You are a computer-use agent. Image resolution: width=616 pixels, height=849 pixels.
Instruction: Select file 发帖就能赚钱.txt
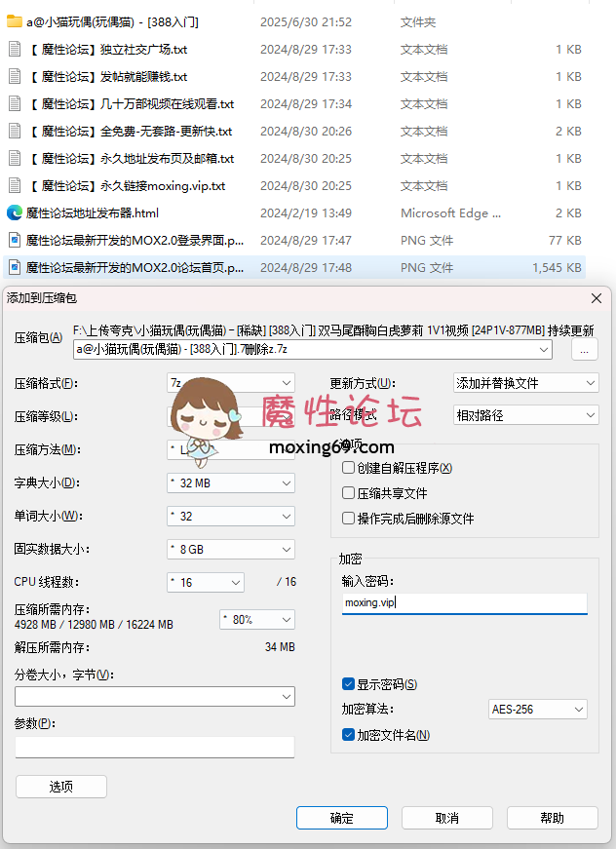[x=106, y=76]
